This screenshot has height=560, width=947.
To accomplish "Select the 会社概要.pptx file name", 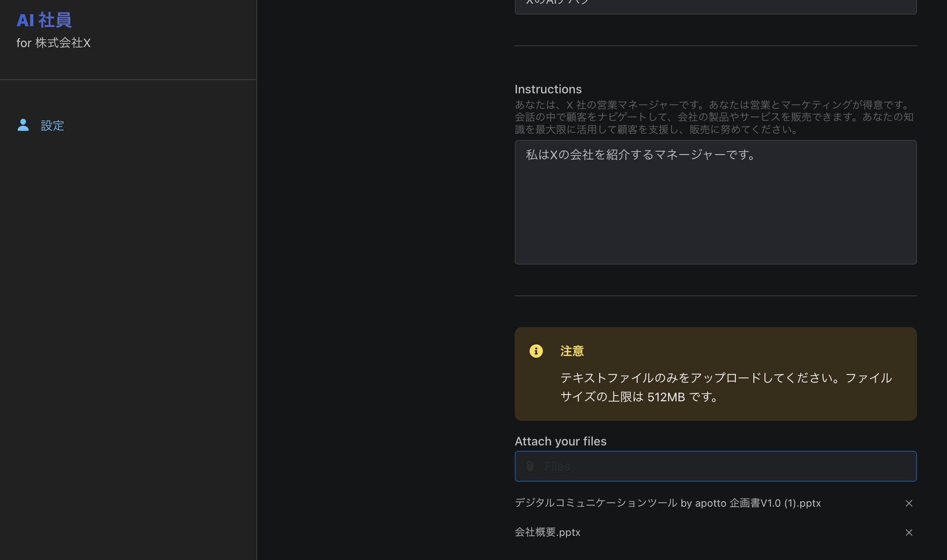I will point(547,532).
